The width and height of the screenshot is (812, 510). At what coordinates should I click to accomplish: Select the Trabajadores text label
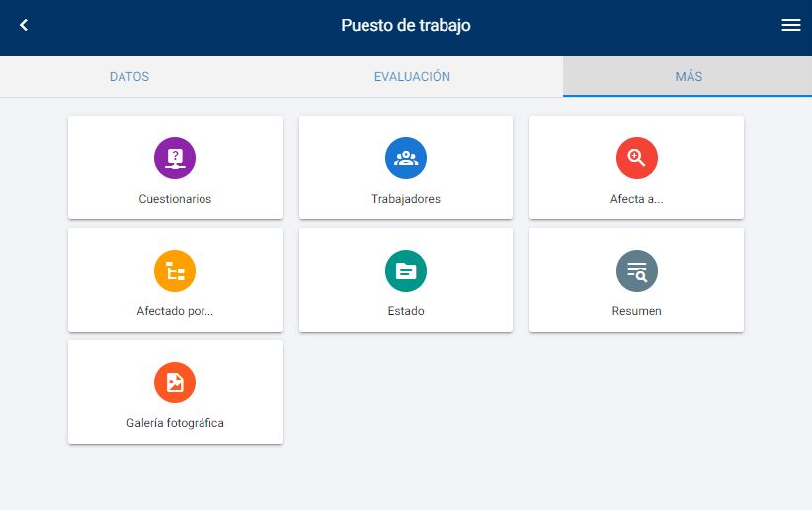(x=406, y=199)
